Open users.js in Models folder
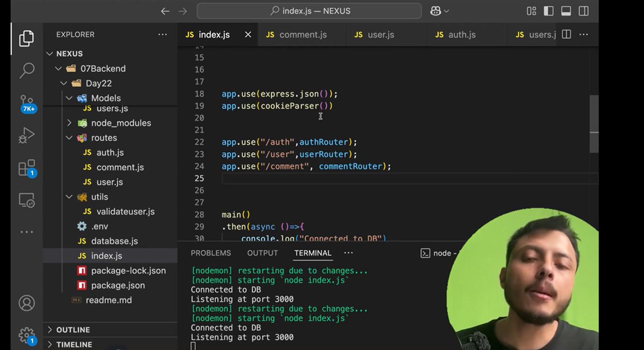The height and width of the screenshot is (350, 644). pyautogui.click(x=110, y=109)
